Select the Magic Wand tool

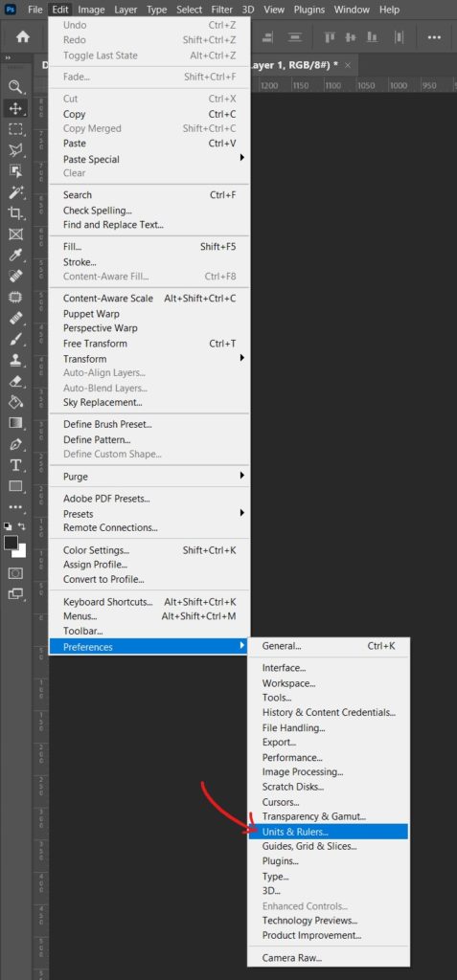15,191
